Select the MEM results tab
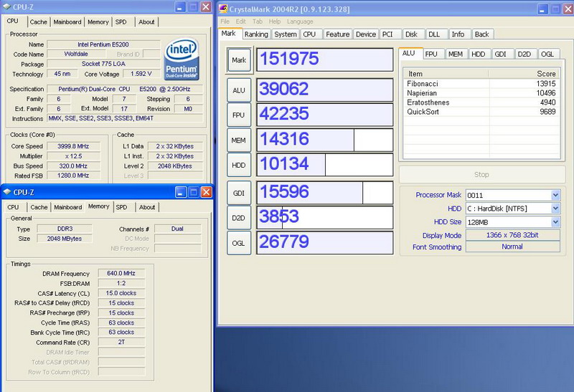The width and height of the screenshot is (574, 392). pos(456,54)
